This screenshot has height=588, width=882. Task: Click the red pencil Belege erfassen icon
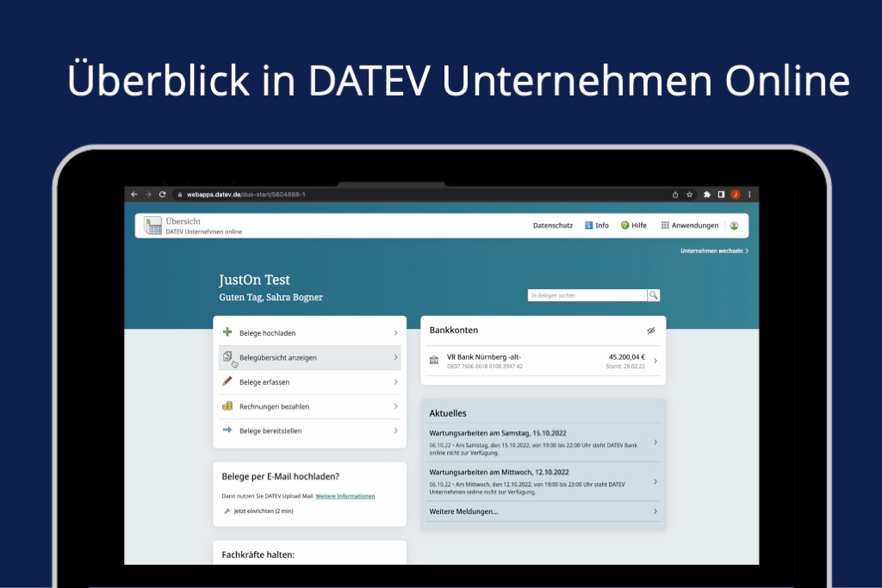(227, 381)
